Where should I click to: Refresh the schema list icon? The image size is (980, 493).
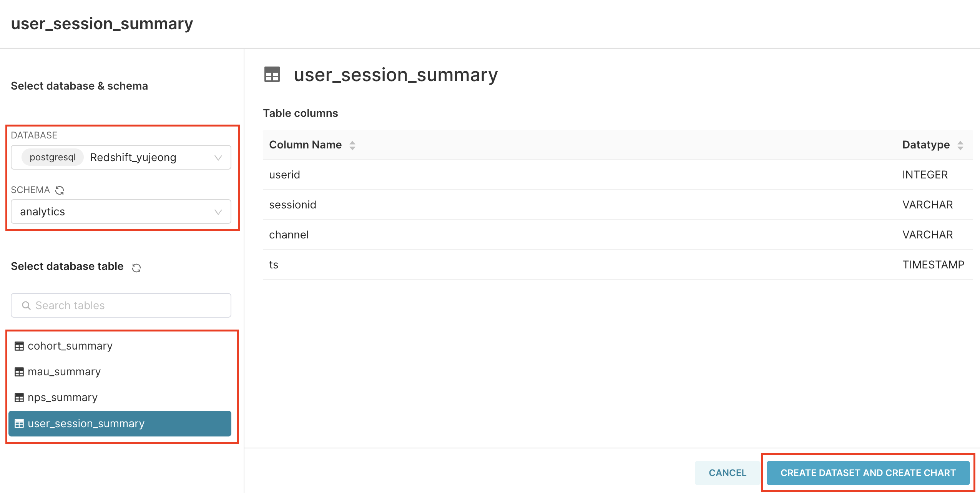pyautogui.click(x=60, y=190)
